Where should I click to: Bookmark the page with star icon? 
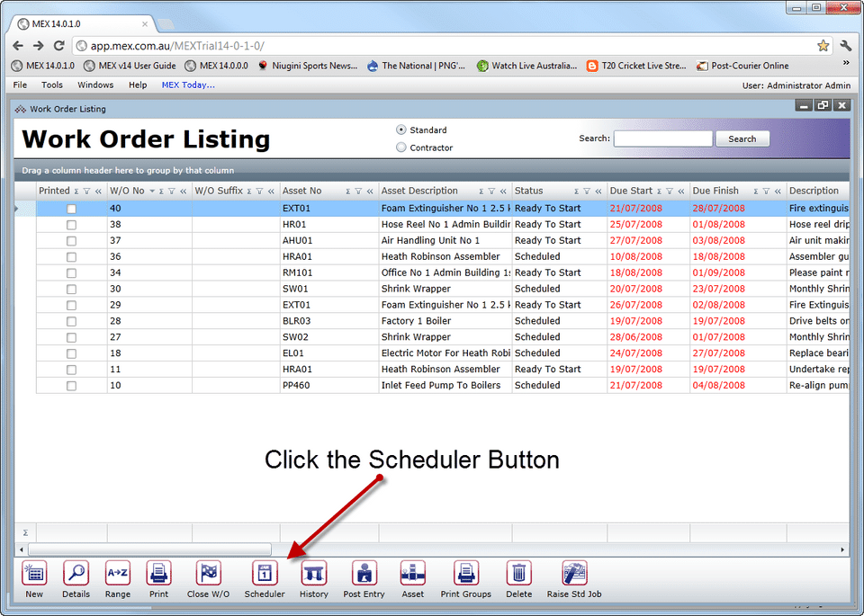823,46
